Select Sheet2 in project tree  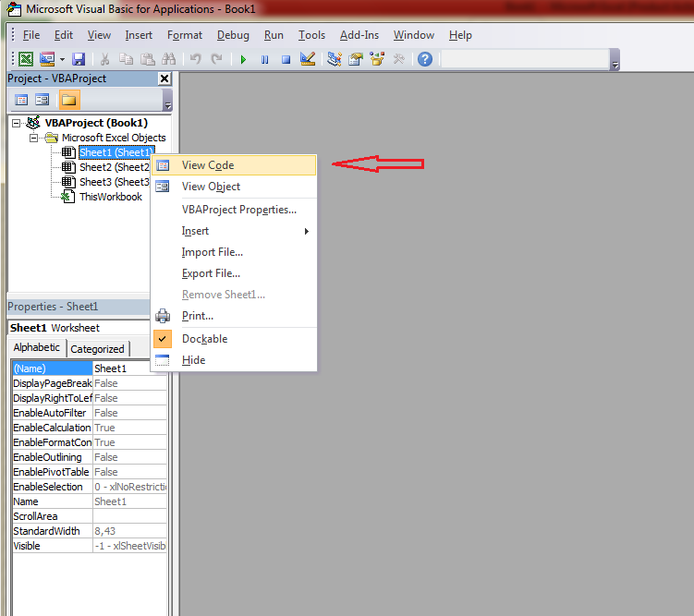click(115, 167)
